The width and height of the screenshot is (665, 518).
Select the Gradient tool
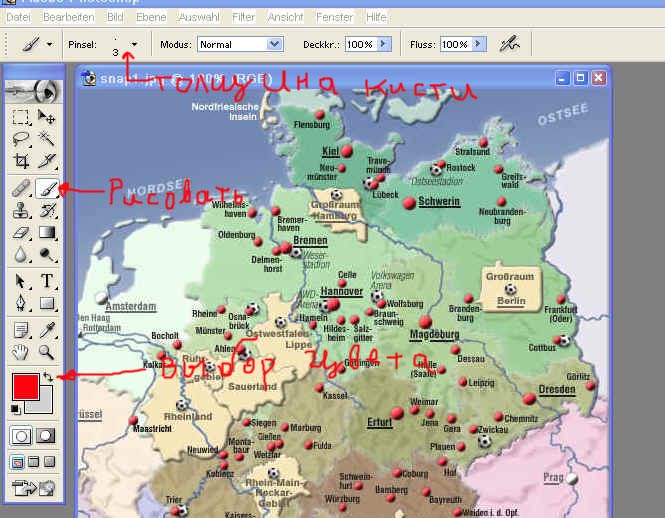tap(46, 232)
